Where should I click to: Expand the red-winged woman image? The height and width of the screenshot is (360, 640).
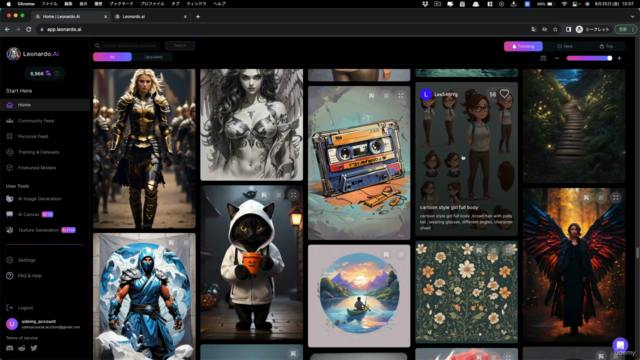616,198
